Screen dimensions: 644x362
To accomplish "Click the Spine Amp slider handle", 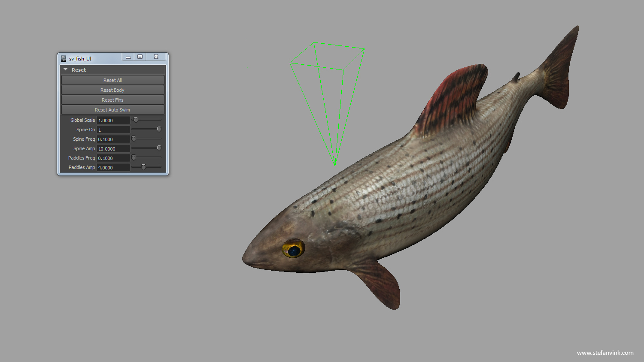I will coord(159,148).
